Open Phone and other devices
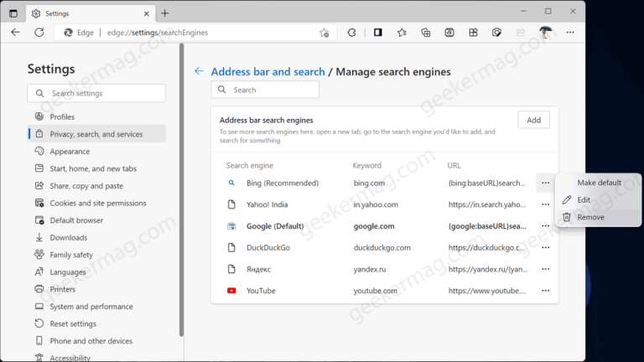The height and width of the screenshot is (362, 644). (96, 341)
